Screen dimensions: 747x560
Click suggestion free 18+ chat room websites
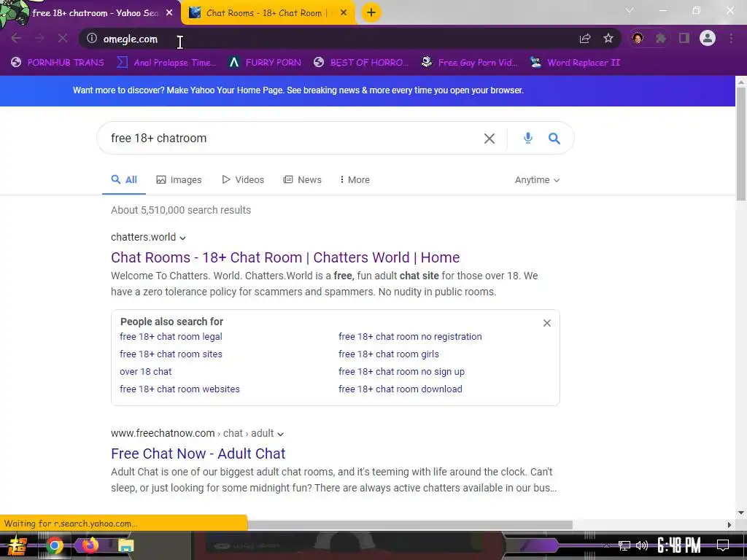pos(179,389)
